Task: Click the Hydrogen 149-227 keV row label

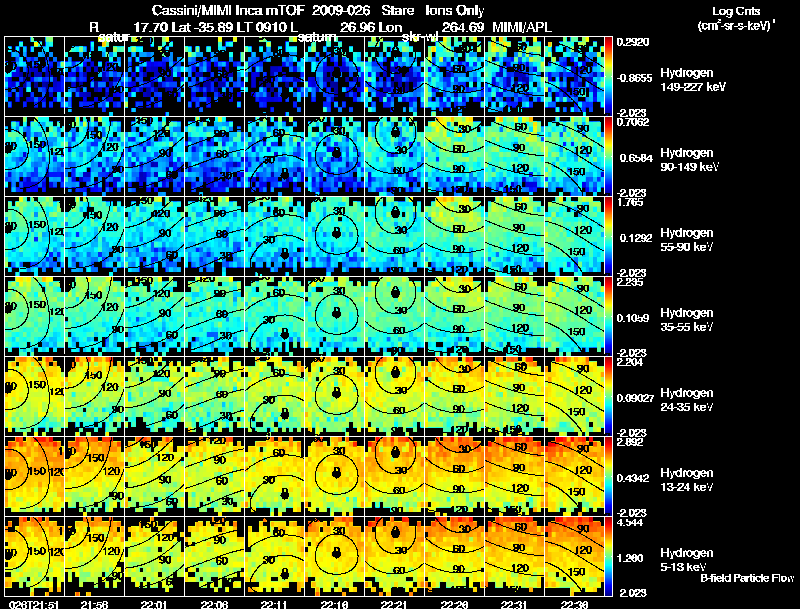Action: click(693, 80)
